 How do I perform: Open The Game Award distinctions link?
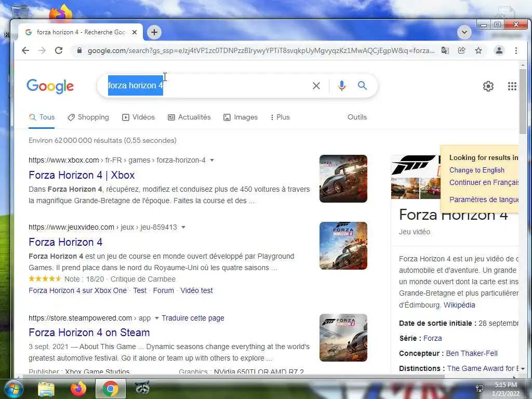click(483, 368)
